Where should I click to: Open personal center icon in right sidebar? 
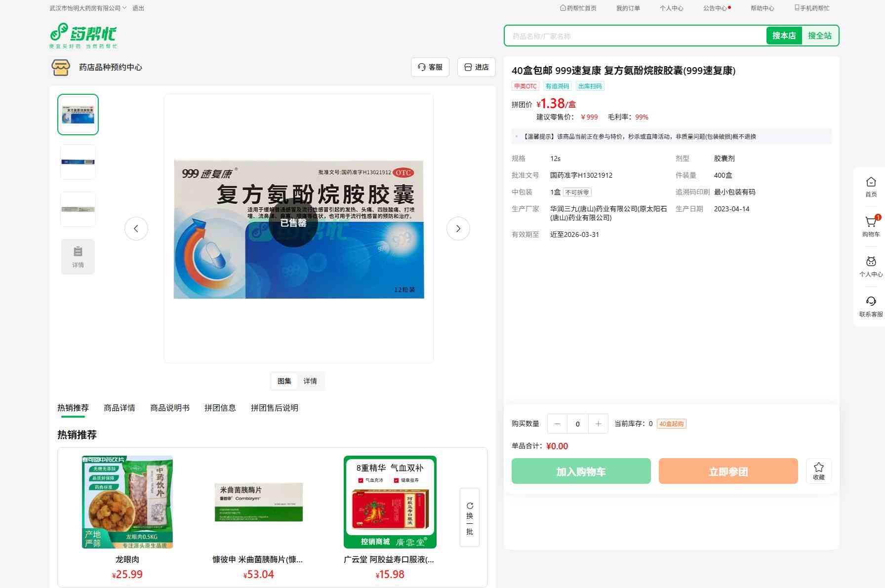point(871,262)
